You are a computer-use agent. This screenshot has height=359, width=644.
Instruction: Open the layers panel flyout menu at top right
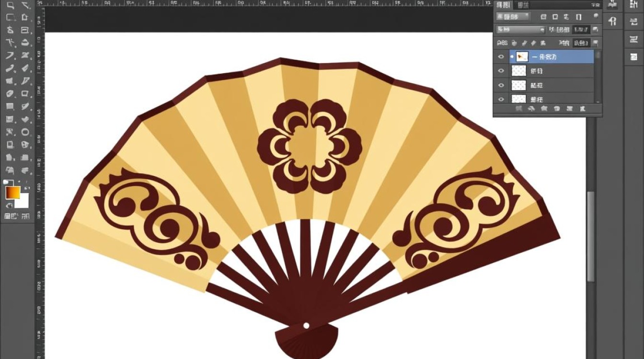tap(596, 5)
